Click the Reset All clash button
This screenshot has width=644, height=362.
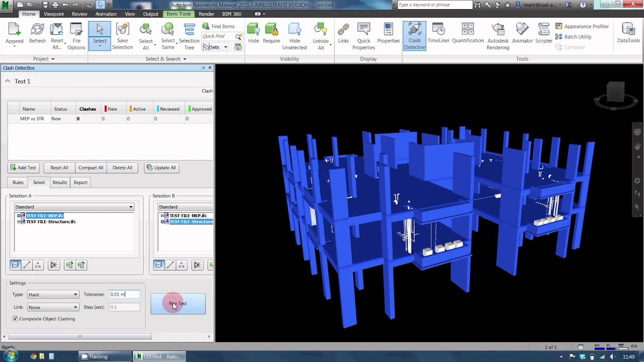tap(59, 167)
